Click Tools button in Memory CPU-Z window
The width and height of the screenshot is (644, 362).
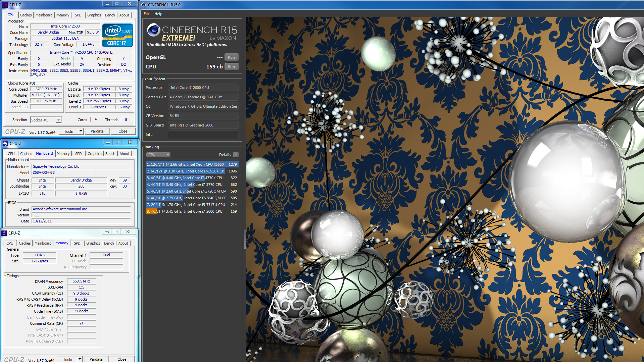[67, 359]
